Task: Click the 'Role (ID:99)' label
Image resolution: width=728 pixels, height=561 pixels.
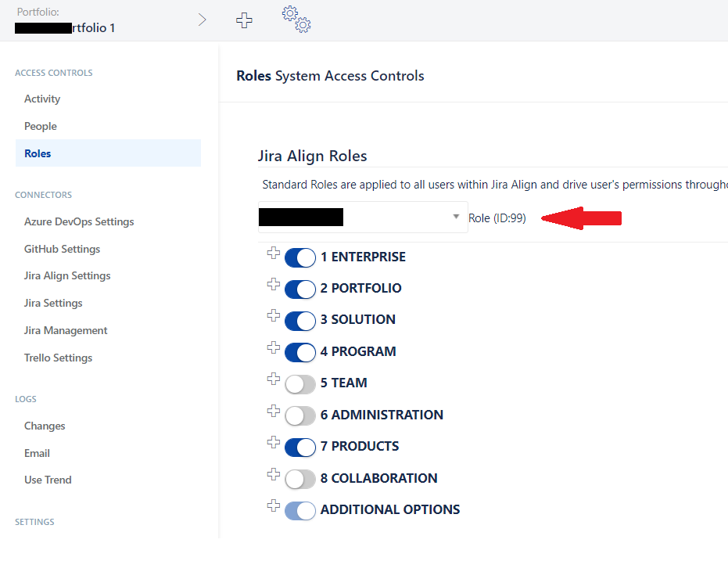Action: click(497, 218)
